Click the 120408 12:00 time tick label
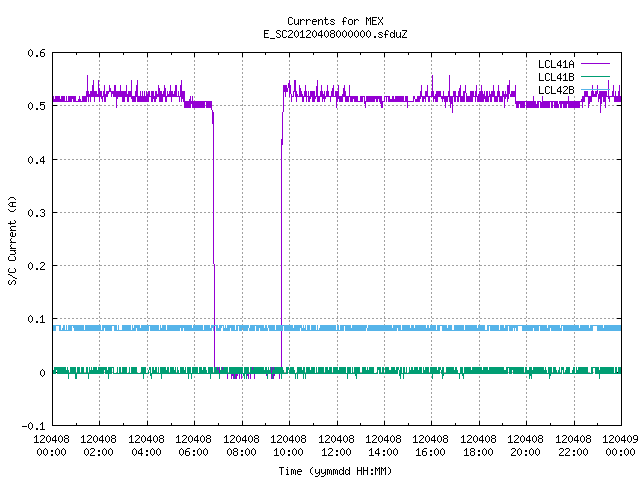Viewport: 640px width, 480px height. (x=336, y=446)
